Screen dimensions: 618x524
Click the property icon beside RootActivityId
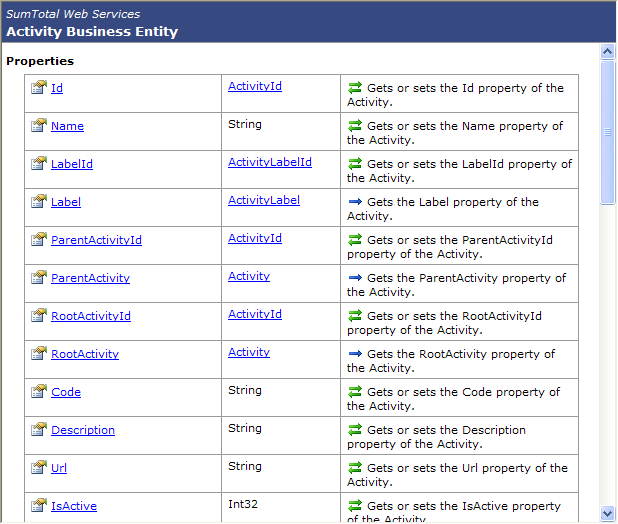[x=39, y=316]
